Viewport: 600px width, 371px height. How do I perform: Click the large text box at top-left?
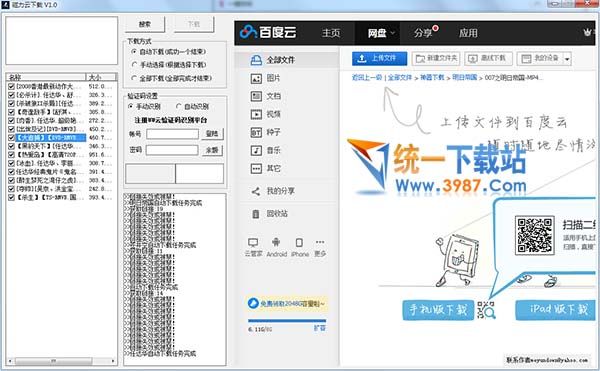pos(62,41)
